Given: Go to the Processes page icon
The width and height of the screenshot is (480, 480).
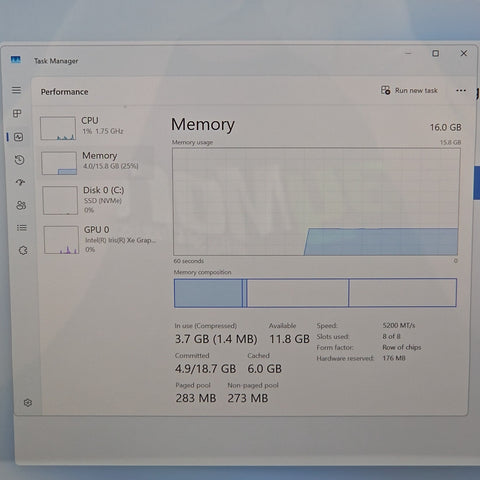Looking at the screenshot, I should [17, 114].
